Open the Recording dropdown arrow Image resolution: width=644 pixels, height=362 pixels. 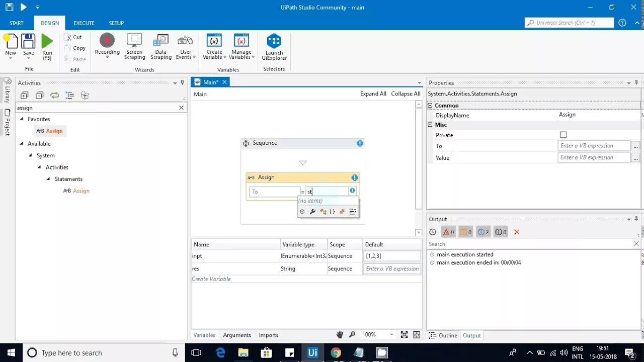107,57
